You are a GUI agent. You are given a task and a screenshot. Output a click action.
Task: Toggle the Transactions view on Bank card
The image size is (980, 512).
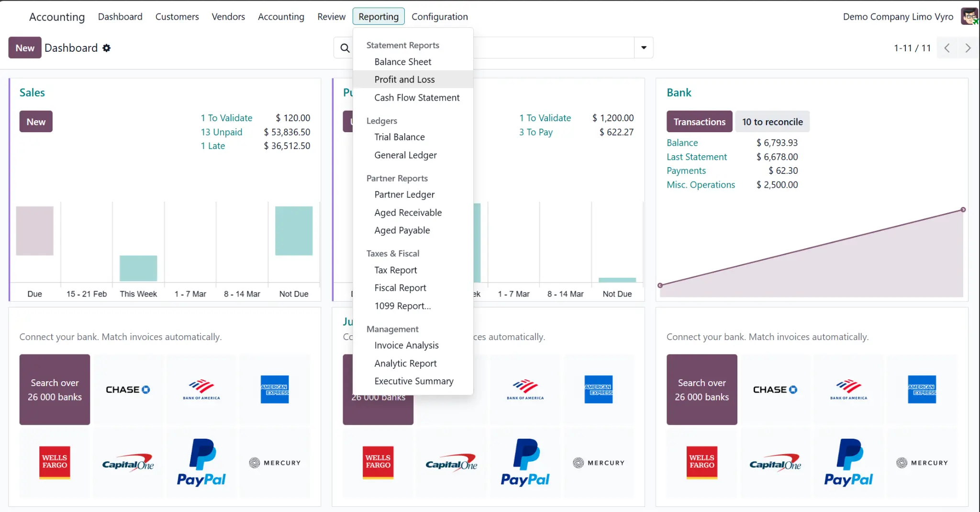[x=699, y=121]
